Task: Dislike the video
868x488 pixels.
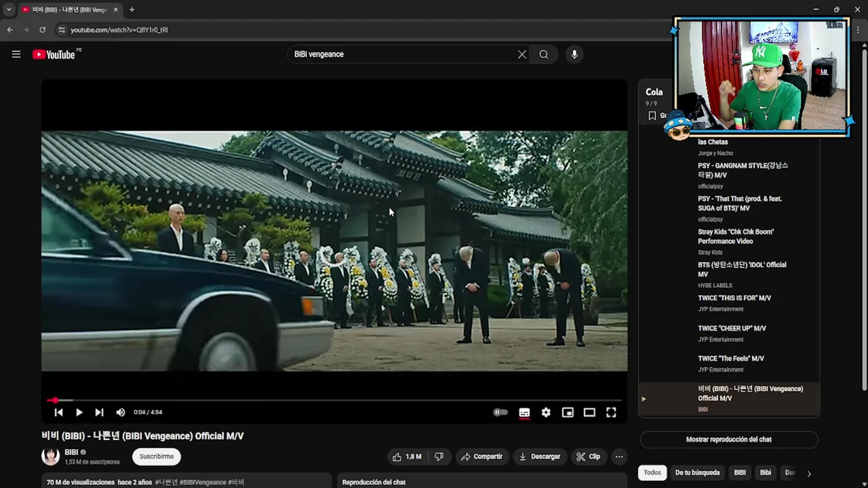Action: pyautogui.click(x=439, y=457)
